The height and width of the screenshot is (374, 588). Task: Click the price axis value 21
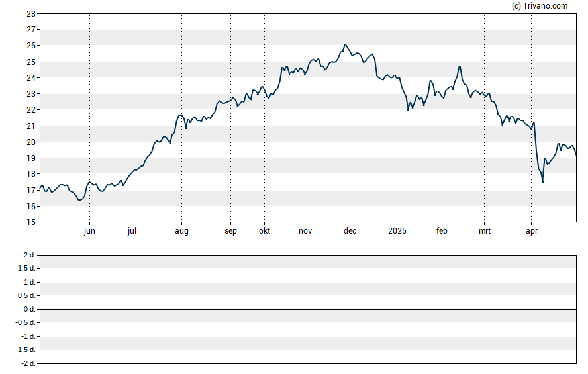31,126
